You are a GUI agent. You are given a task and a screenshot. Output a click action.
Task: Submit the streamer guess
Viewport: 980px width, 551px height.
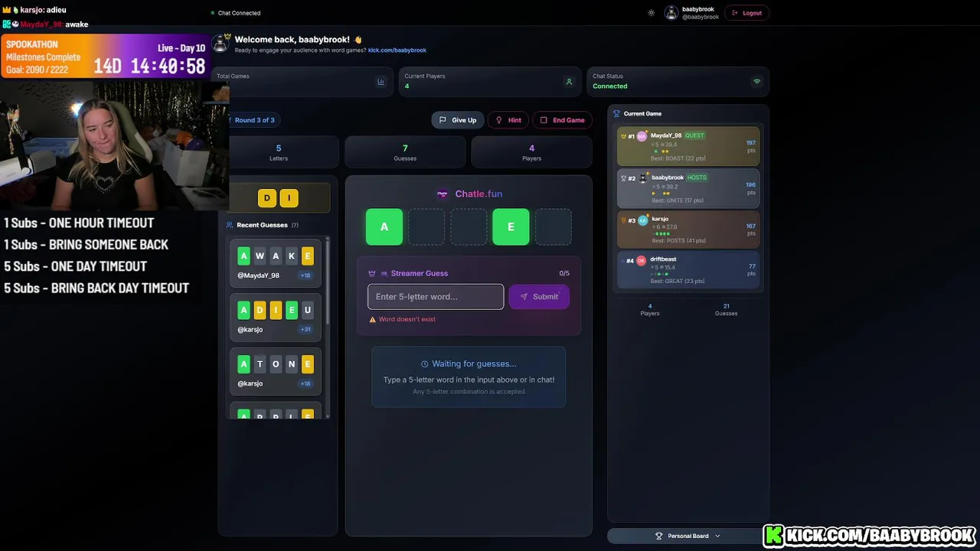click(x=539, y=297)
